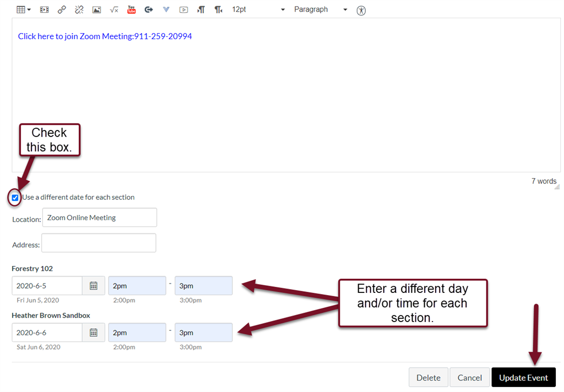The height and width of the screenshot is (392, 564).
Task: Select the Insert Link icon
Action: 62,9
